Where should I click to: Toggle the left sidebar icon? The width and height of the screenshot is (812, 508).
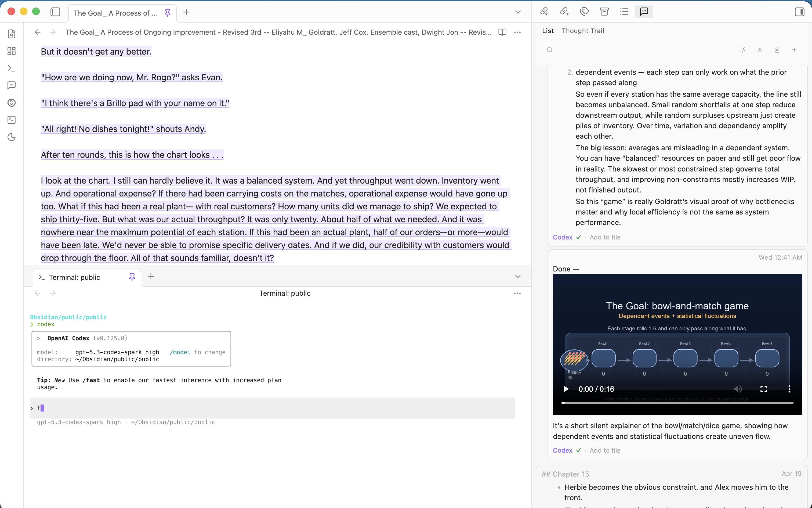click(x=55, y=12)
